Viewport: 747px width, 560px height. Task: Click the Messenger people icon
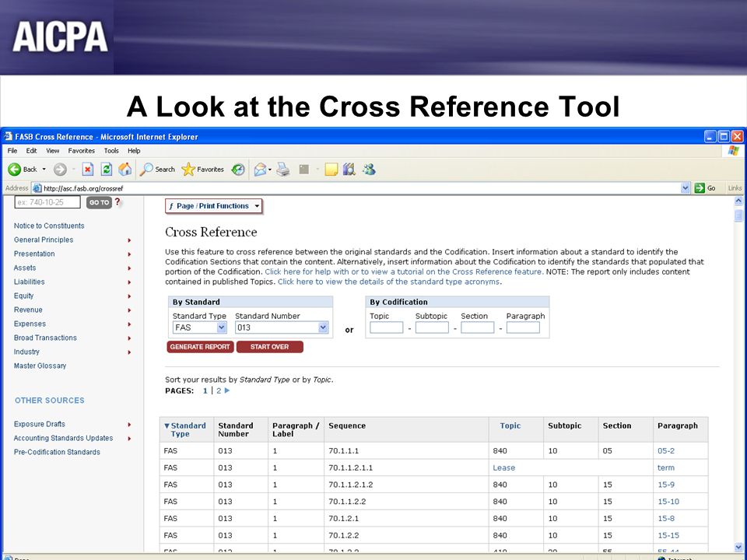pyautogui.click(x=369, y=169)
